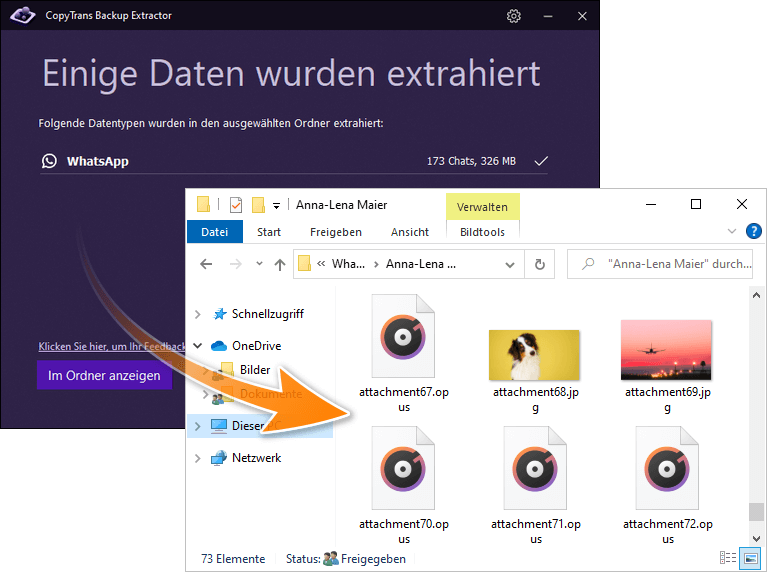771x578 pixels.
Task: Click the folder icon in Explorer title bar
Action: [x=203, y=204]
